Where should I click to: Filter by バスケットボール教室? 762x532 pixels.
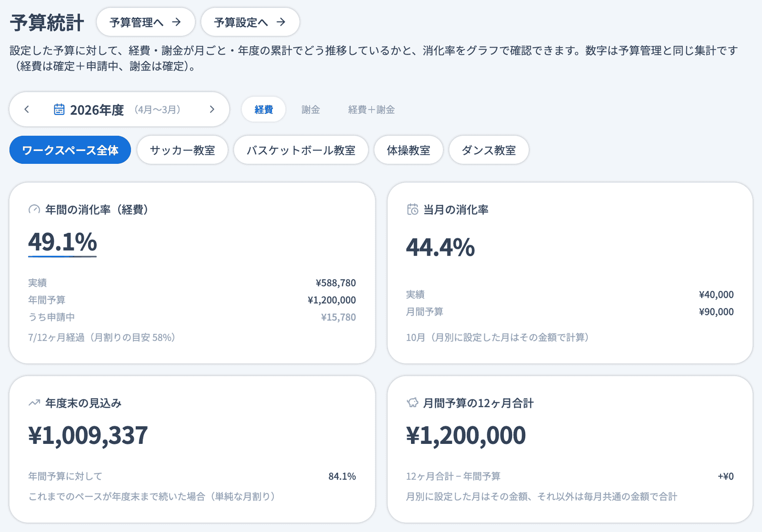pos(301,150)
